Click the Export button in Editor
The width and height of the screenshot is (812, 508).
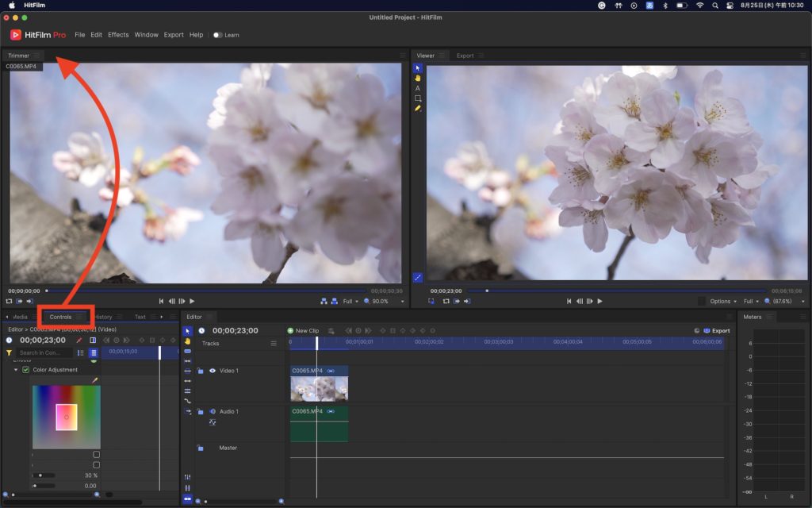tap(716, 330)
